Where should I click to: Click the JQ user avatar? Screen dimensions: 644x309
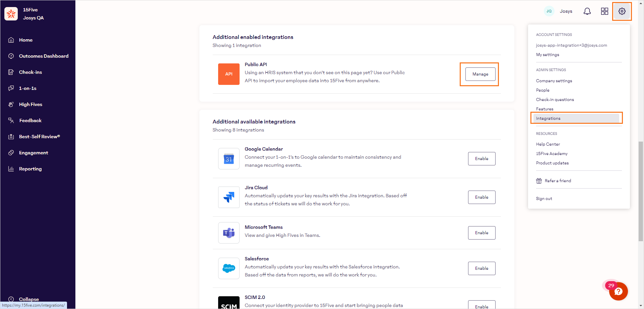(x=549, y=11)
